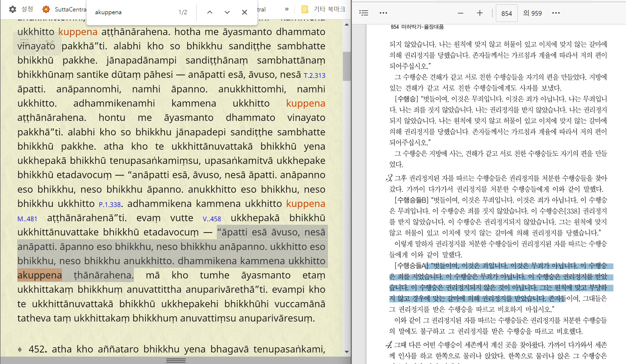Click scroll down arrow of left pane

pyautogui.click(x=347, y=352)
